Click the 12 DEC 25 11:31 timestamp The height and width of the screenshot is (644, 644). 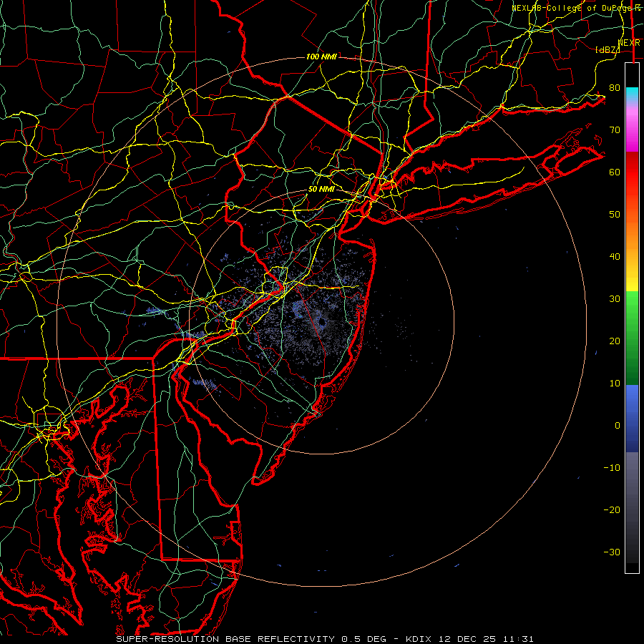click(485, 639)
